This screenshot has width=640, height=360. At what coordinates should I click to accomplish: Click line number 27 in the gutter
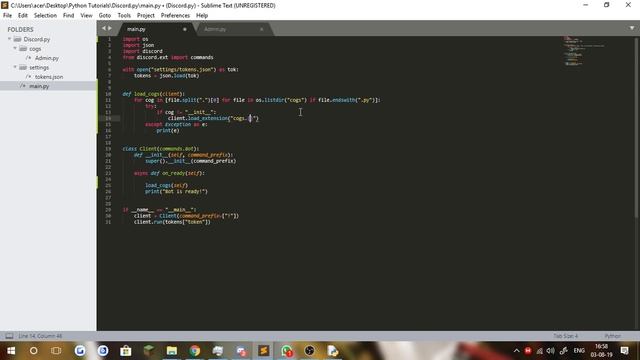pyautogui.click(x=108, y=198)
